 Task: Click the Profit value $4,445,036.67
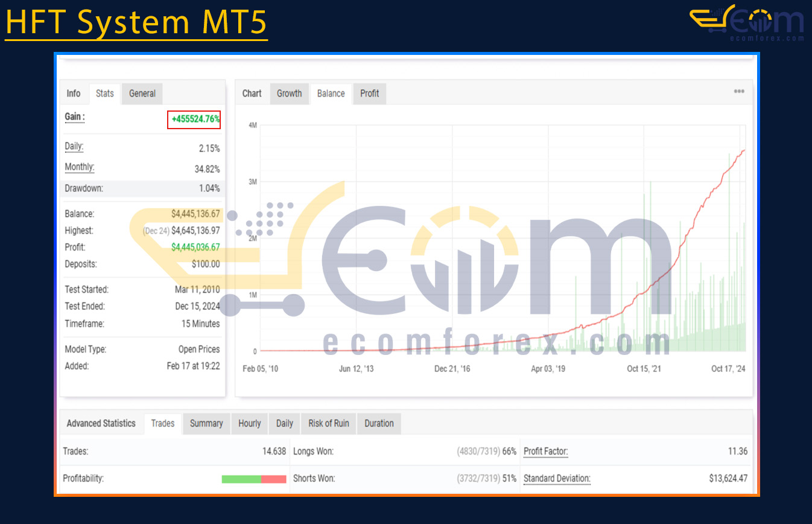[x=195, y=248]
